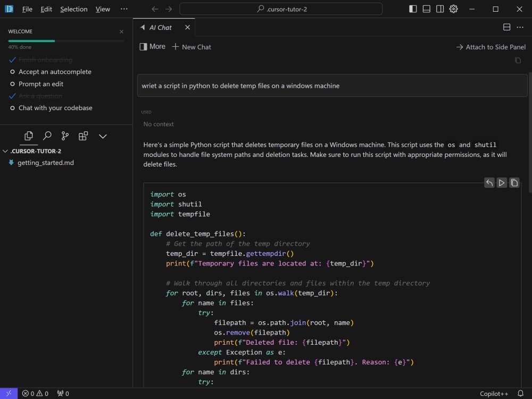Click the apply/reply arrow on code block

489,183
